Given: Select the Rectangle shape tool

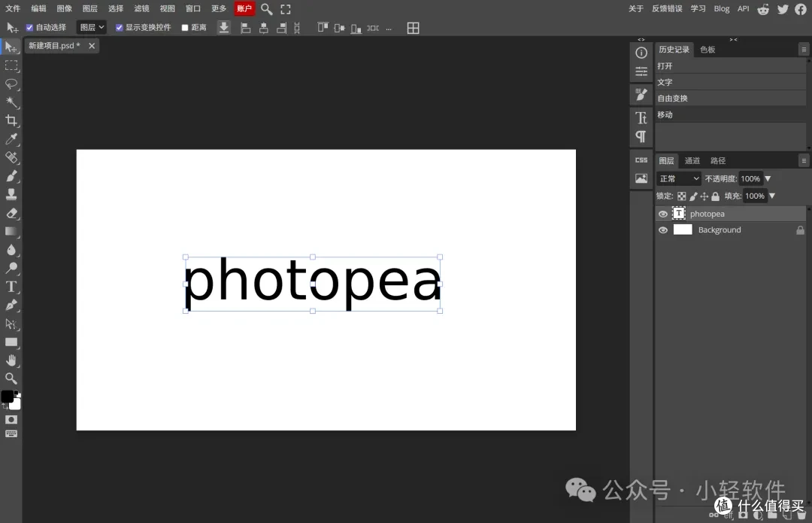Looking at the screenshot, I should [11, 342].
